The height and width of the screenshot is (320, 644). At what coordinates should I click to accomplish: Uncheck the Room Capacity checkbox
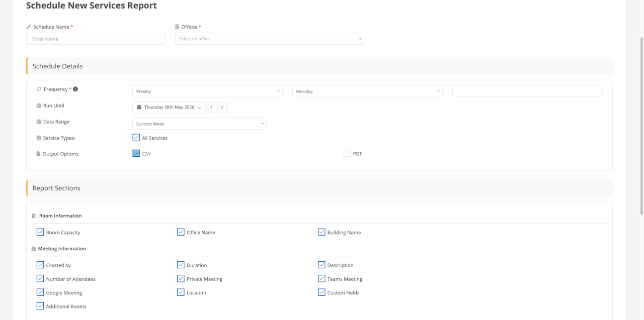click(40, 232)
